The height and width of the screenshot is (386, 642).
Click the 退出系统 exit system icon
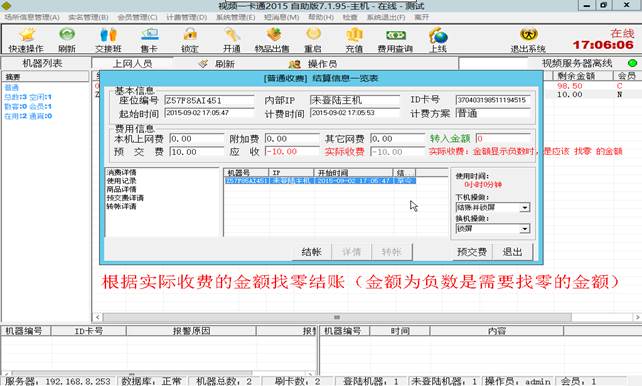528,40
